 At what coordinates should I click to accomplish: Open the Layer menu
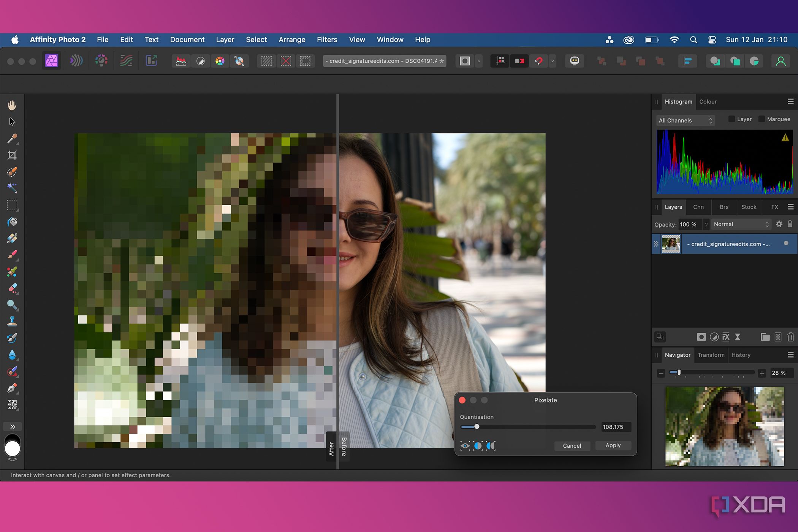click(225, 40)
